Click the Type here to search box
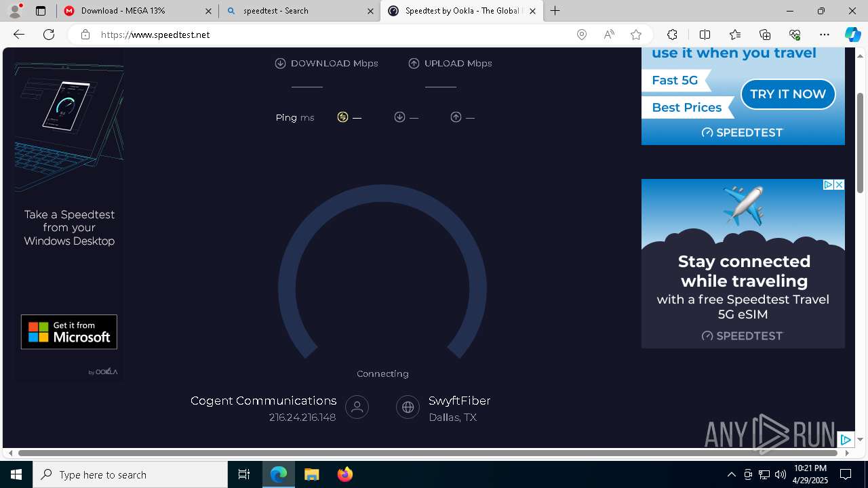 tap(130, 474)
